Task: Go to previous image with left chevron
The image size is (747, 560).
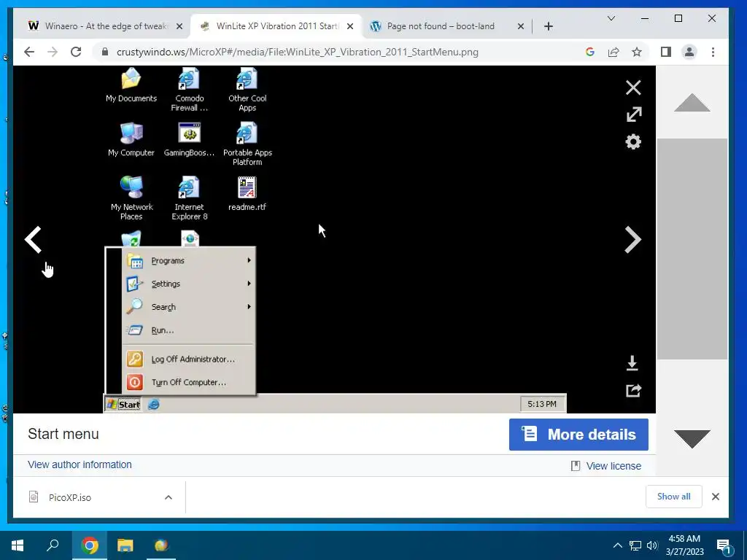Action: pyautogui.click(x=33, y=239)
